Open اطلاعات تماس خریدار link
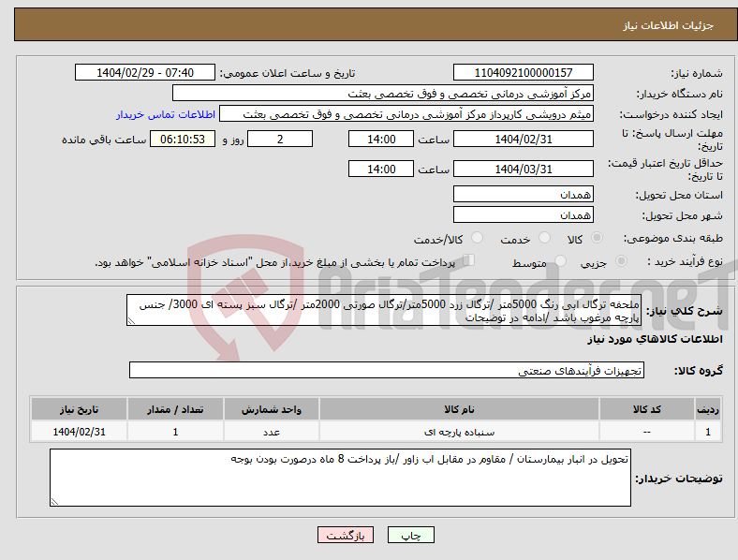This screenshot has width=738, height=560. pos(166,114)
